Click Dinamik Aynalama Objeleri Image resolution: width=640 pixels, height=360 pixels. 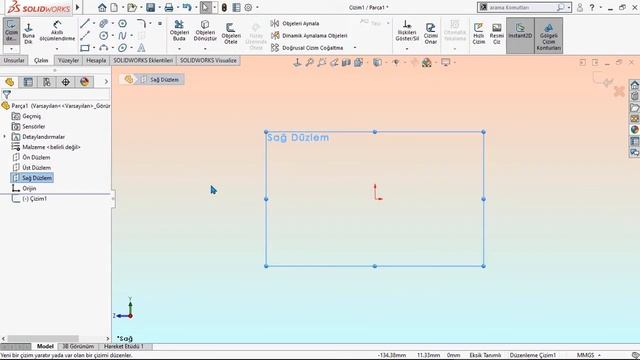(309, 36)
